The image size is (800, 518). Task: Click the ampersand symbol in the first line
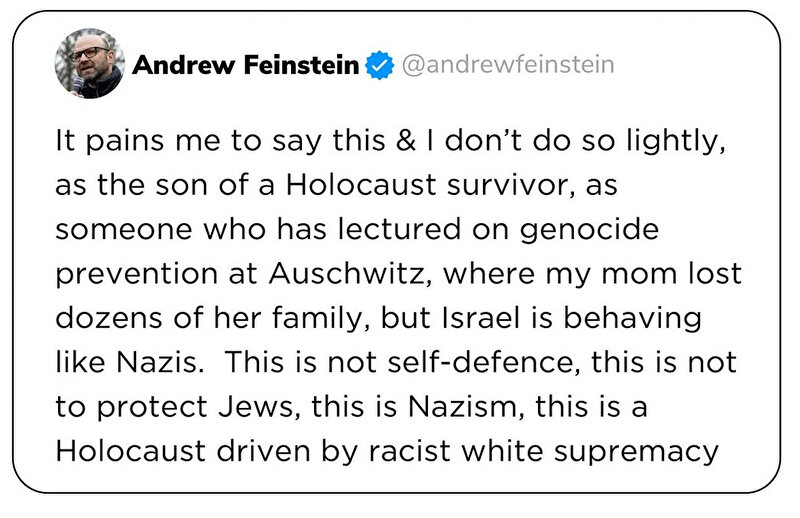click(x=406, y=140)
